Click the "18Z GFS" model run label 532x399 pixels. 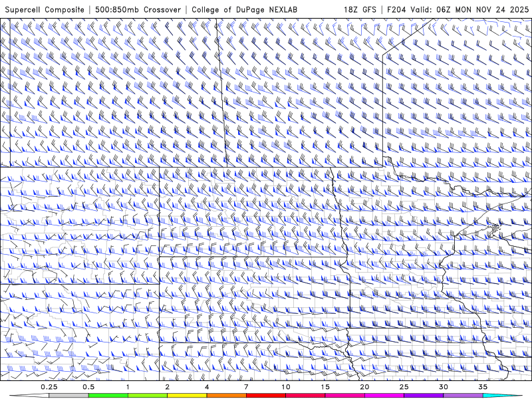(x=360, y=10)
